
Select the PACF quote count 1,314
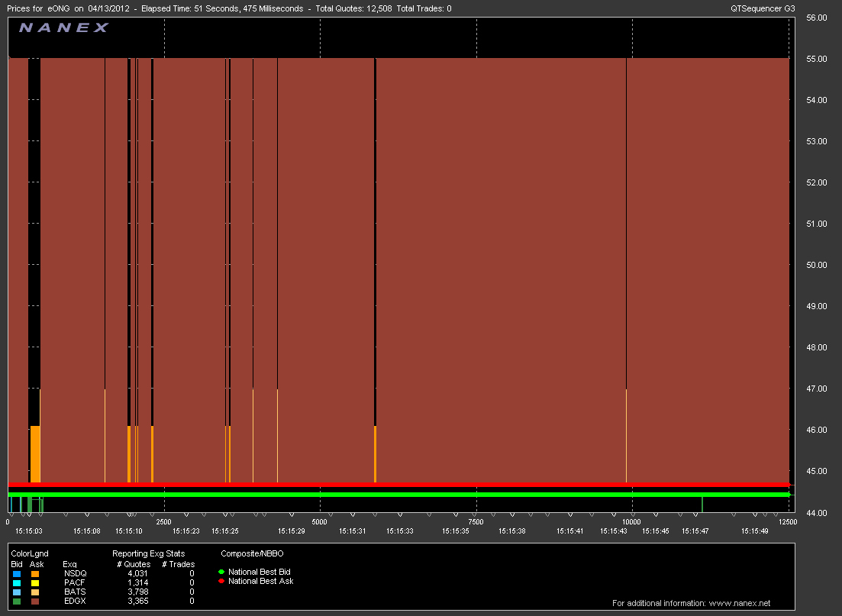[138, 582]
